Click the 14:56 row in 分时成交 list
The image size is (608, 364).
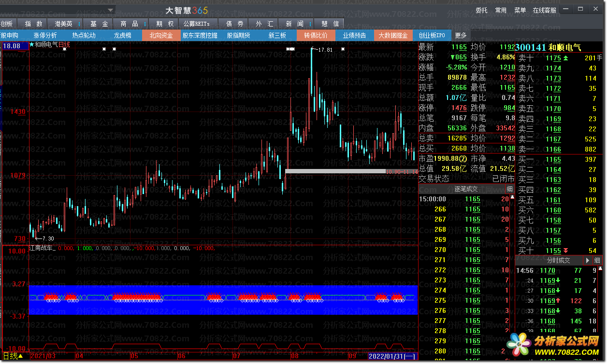click(557, 270)
